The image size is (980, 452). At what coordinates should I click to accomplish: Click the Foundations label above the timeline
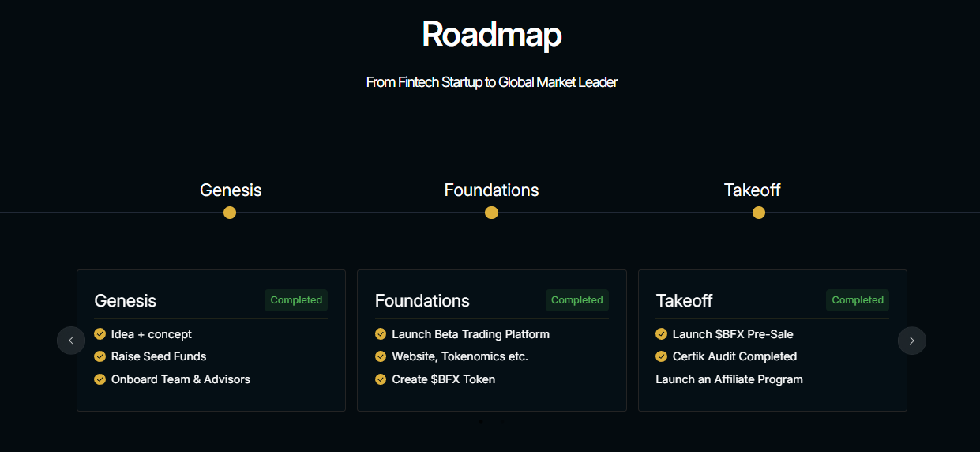click(x=491, y=190)
